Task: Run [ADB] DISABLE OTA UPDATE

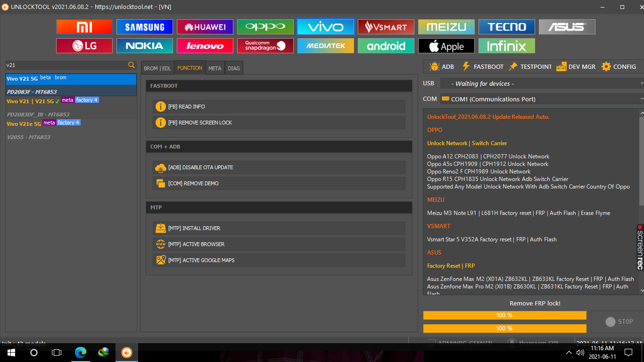Action: point(279,167)
